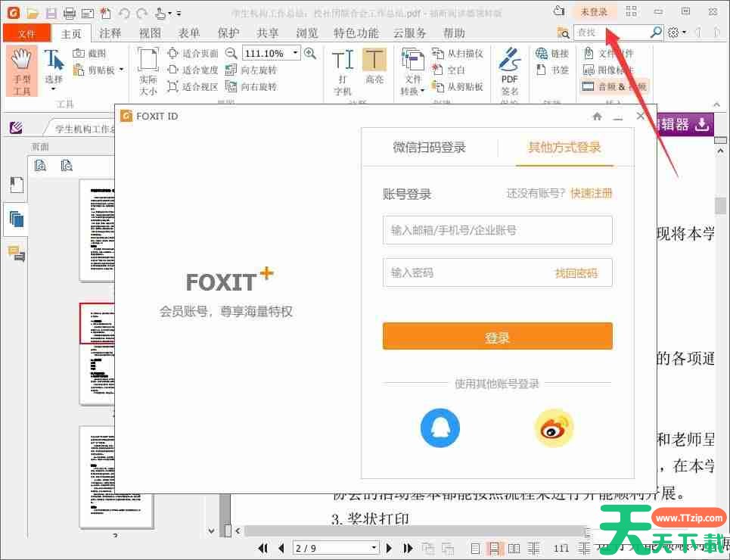Switch to WeChat scan login tab

429,148
